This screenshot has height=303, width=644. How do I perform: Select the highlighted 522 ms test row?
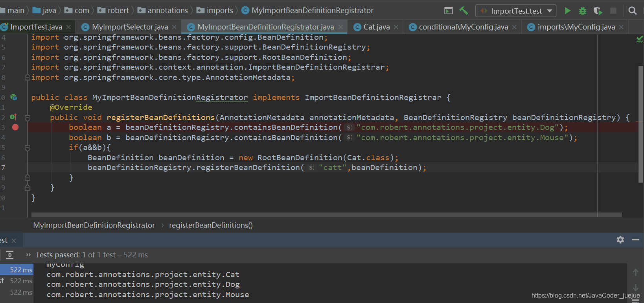click(17, 270)
